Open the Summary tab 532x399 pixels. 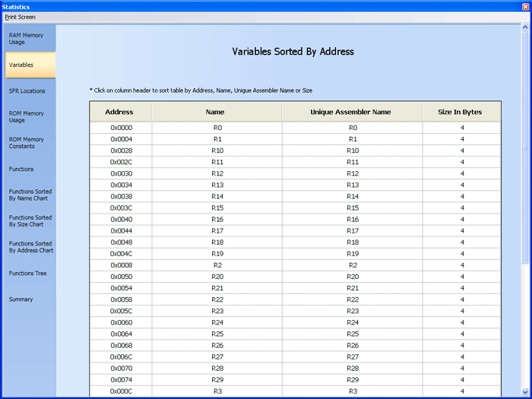point(30,299)
